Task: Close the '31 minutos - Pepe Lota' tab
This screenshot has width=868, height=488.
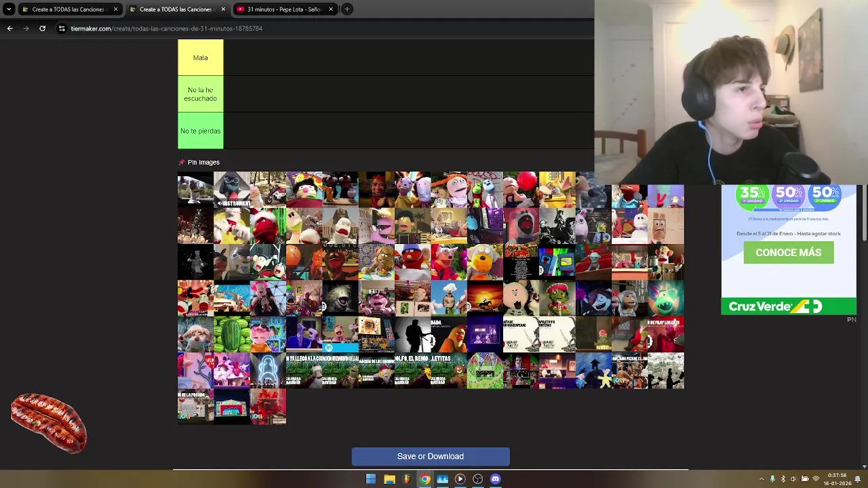Action: (331, 9)
